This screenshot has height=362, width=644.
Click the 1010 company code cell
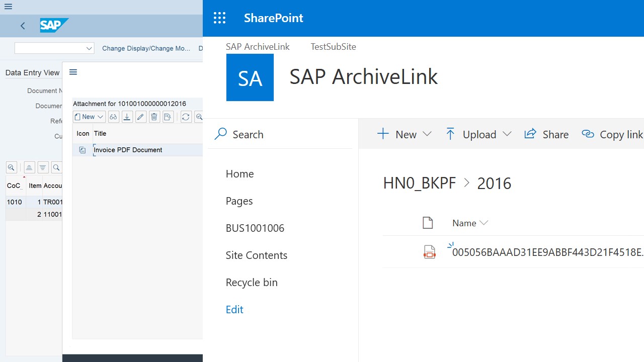click(x=14, y=202)
